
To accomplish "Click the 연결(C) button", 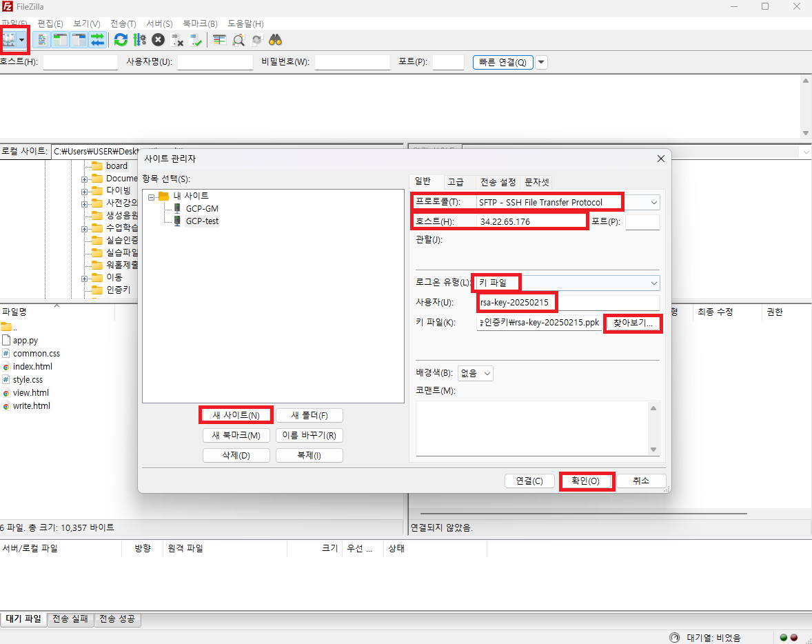I will point(530,481).
